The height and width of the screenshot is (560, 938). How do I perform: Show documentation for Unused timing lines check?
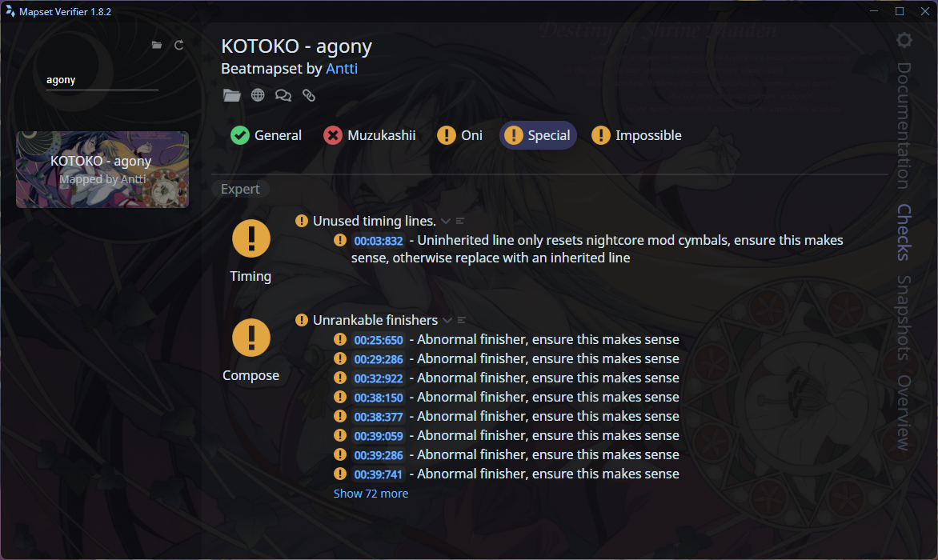pos(461,221)
